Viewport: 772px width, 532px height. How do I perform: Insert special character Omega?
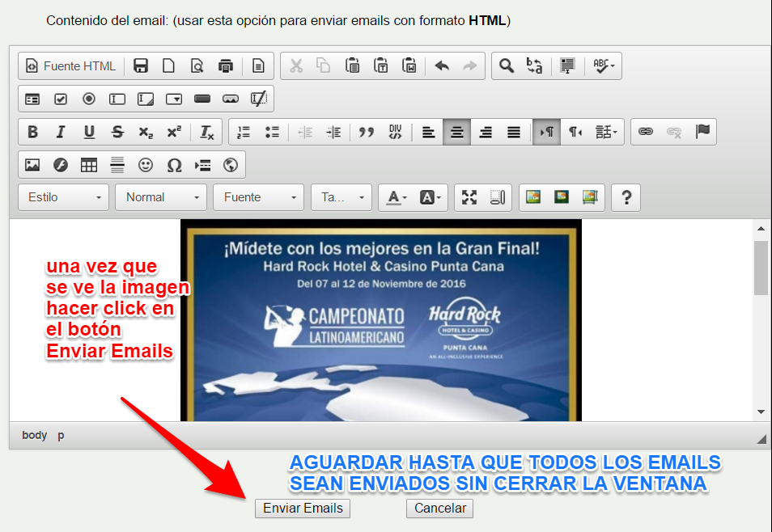click(174, 165)
